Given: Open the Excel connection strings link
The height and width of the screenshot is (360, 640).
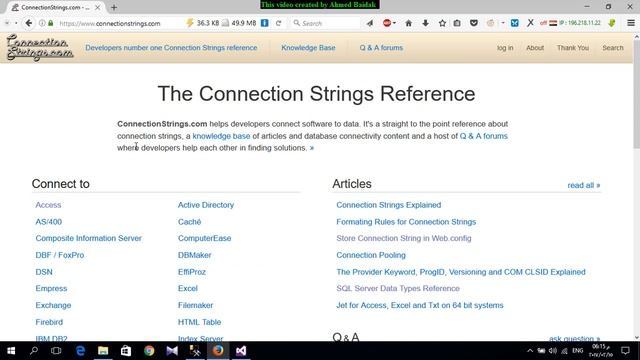Looking at the screenshot, I should (x=188, y=288).
